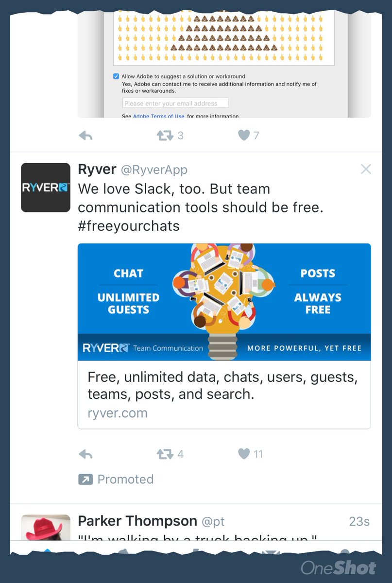This screenshot has width=392, height=583.
Task: Toggle the Allow Adobe to suggest checkbox
Action: coord(116,76)
